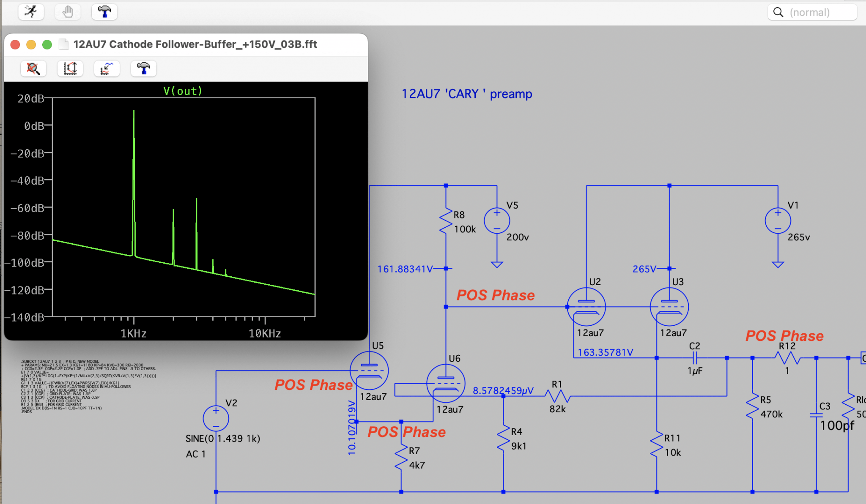Select voltage source V5 symbol
Image resolution: width=866 pixels, height=504 pixels.
pos(497,221)
